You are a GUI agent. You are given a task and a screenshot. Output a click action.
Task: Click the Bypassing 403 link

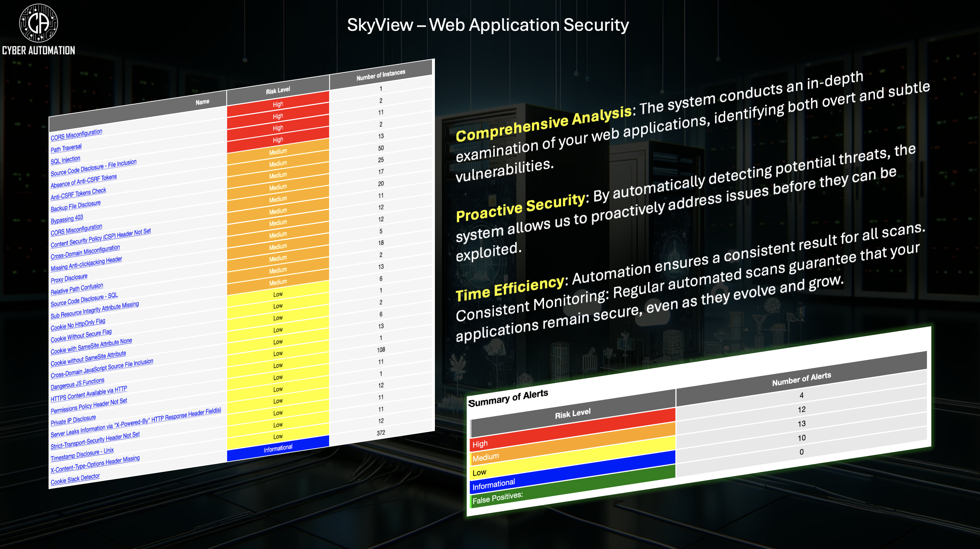click(67, 219)
